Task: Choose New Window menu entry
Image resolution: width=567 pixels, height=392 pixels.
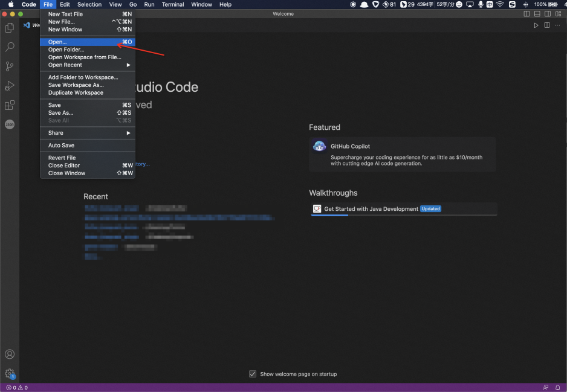Action: (x=88, y=30)
